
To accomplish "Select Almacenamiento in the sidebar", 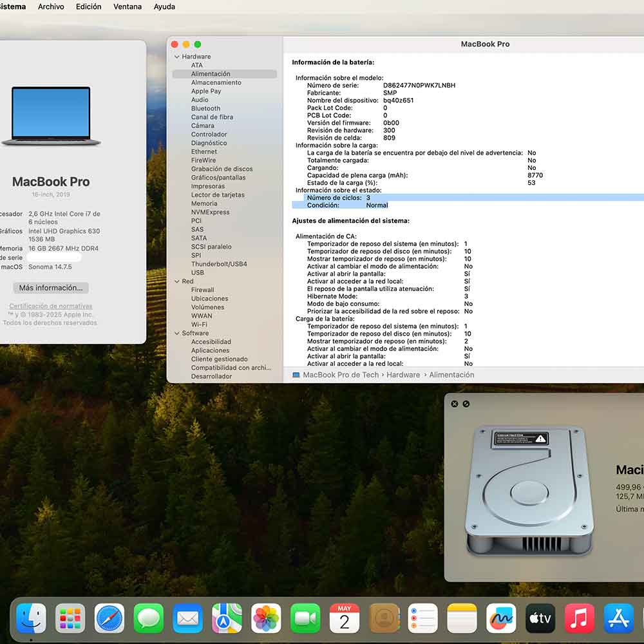I will coord(216,82).
